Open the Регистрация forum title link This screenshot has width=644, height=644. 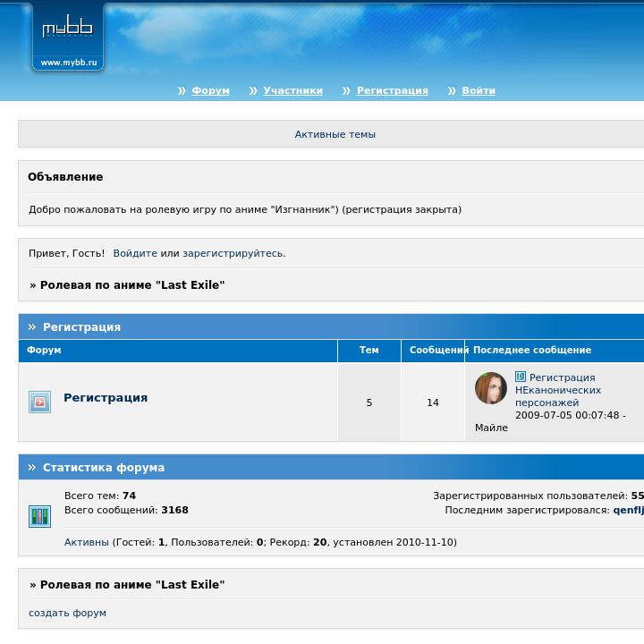tap(106, 397)
